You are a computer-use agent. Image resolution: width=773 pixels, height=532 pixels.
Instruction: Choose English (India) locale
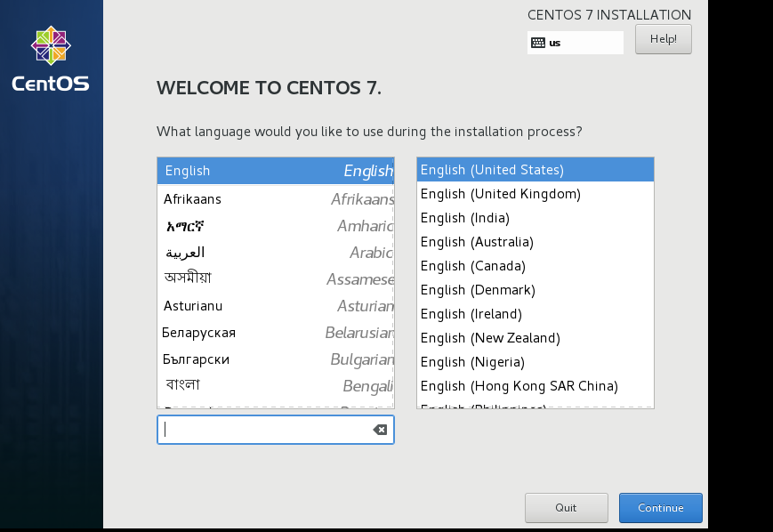pos(535,218)
